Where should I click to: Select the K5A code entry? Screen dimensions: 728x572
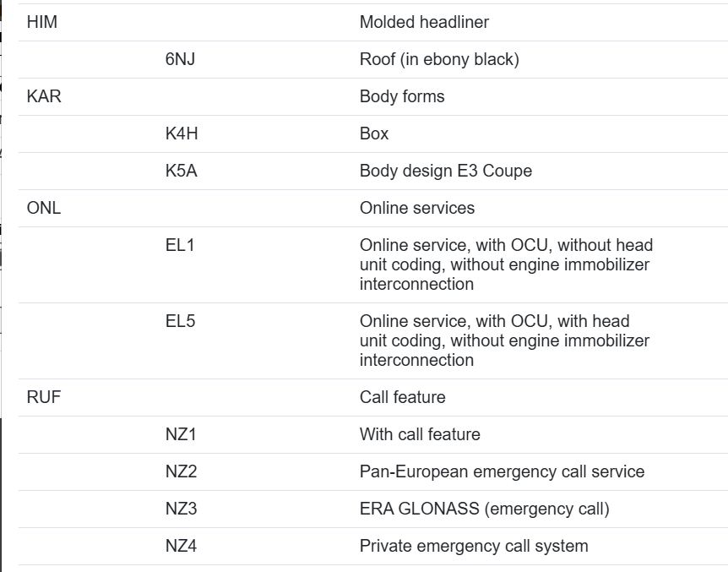[182, 171]
